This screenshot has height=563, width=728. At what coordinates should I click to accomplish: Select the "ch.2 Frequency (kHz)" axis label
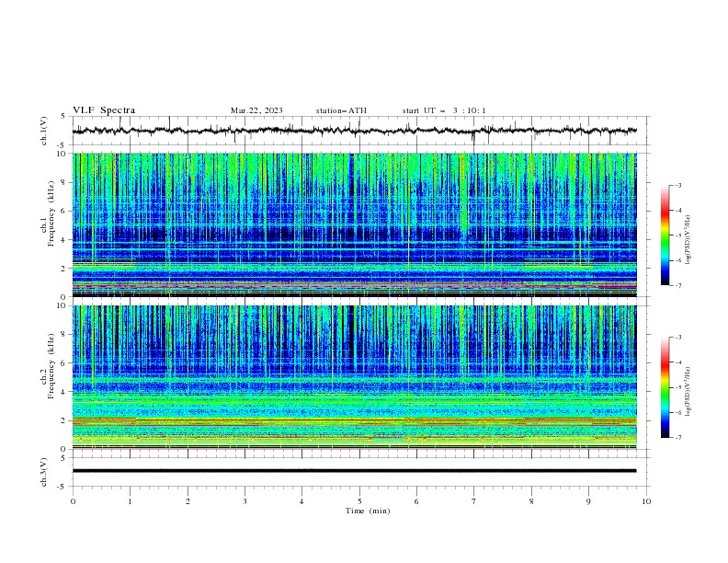point(48,365)
